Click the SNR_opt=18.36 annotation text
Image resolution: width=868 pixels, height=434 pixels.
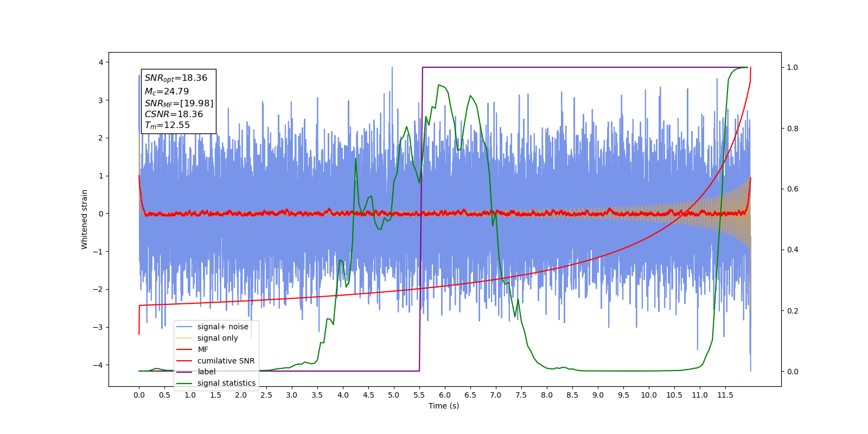[x=176, y=78]
